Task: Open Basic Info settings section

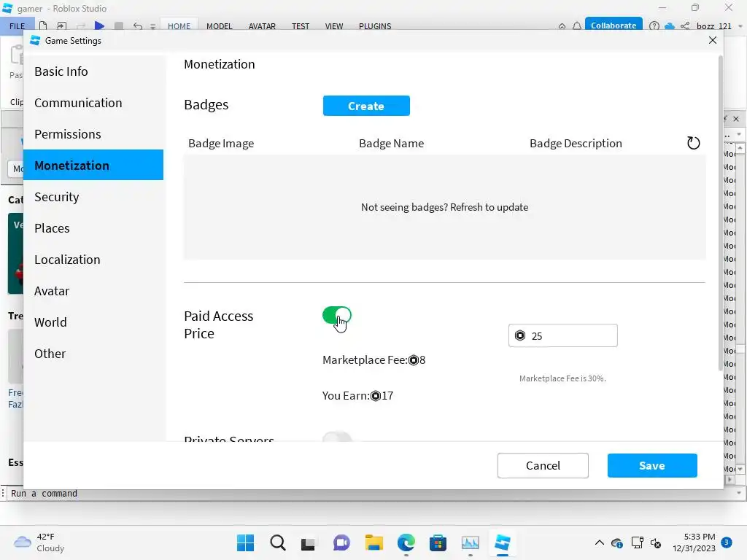Action: (x=93, y=71)
